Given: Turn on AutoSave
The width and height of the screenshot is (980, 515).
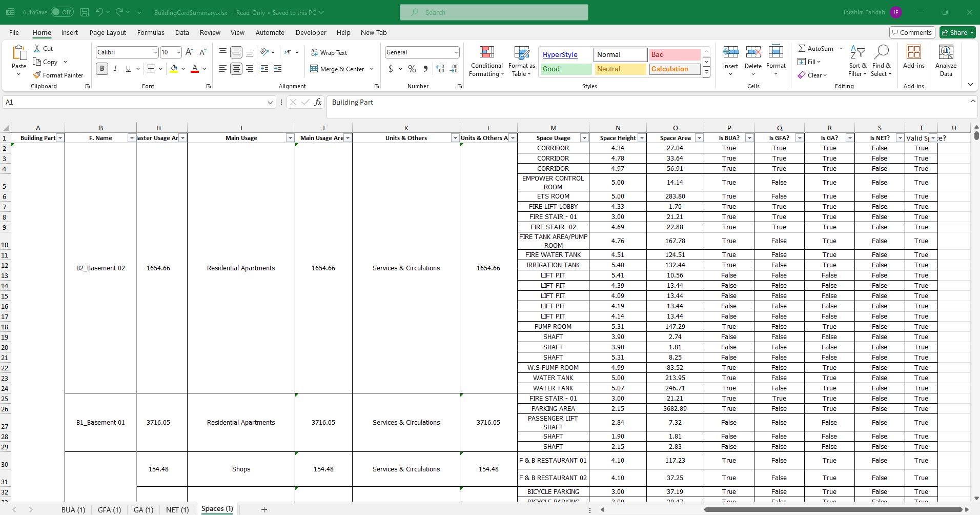Looking at the screenshot, I should 63,12.
